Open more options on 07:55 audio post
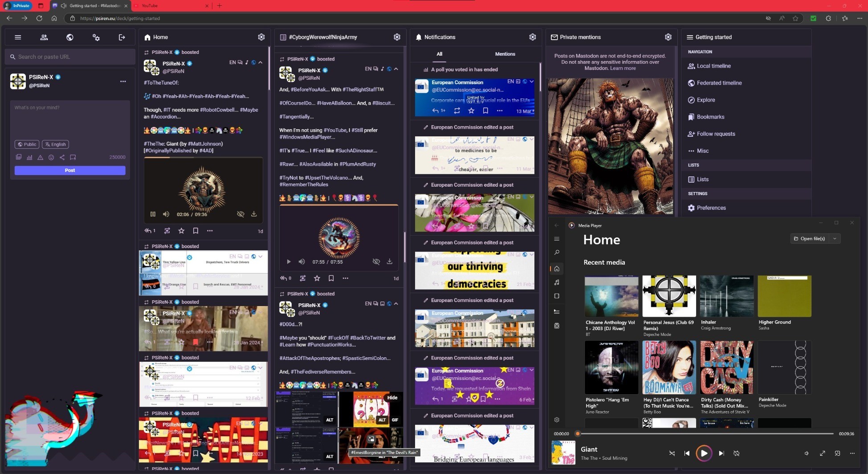 [346, 278]
